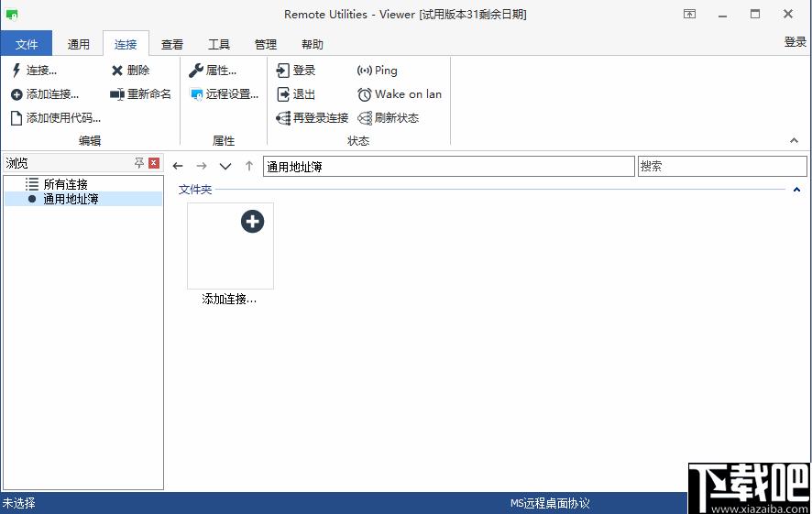Switch to the 管理 ribbon tab

(266, 44)
